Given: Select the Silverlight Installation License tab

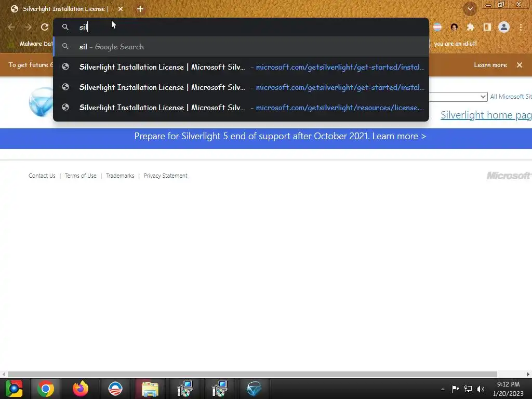Looking at the screenshot, I should point(64,9).
